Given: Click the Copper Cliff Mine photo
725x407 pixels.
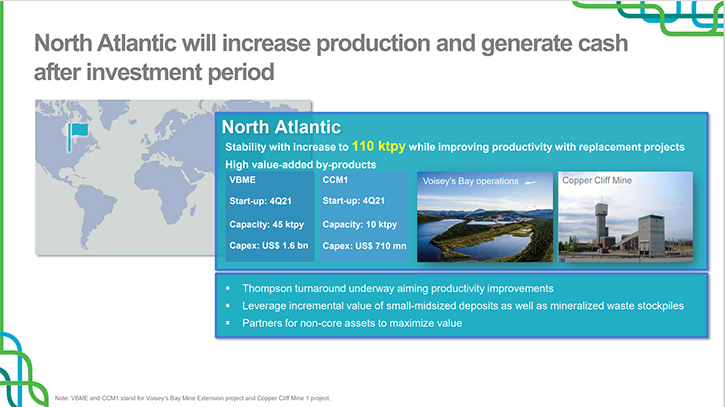Looking at the screenshot, I should pyautogui.click(x=626, y=217).
